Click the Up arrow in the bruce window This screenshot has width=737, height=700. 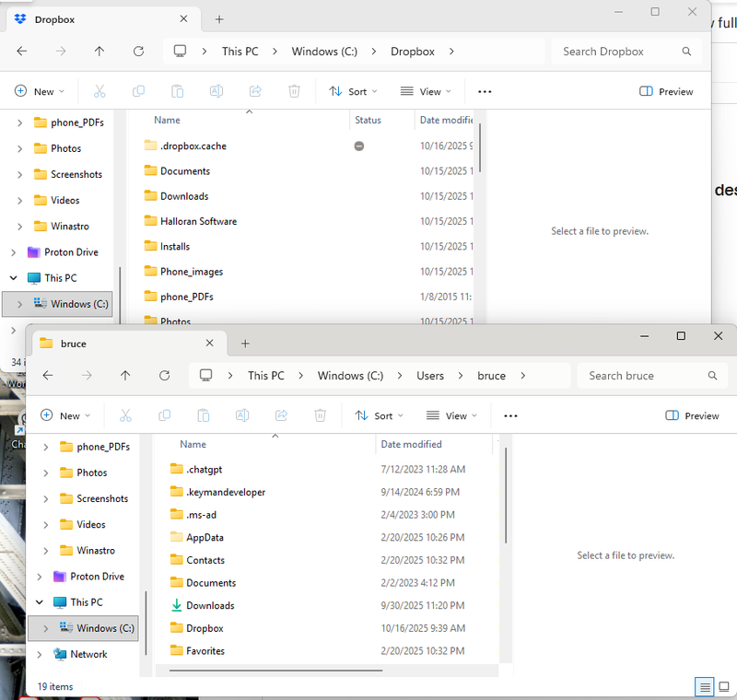tap(125, 376)
